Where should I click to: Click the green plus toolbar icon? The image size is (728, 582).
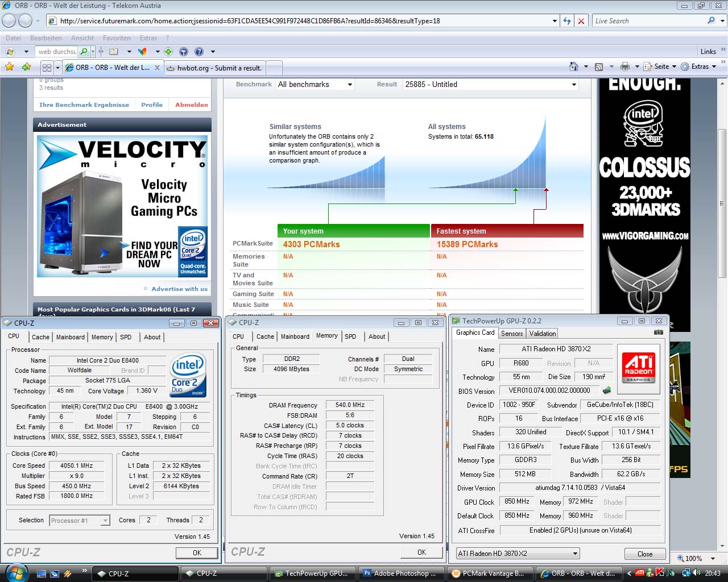pos(168,51)
